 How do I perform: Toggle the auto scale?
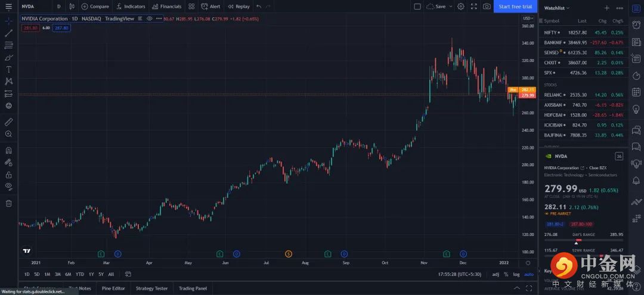pyautogui.click(x=529, y=274)
